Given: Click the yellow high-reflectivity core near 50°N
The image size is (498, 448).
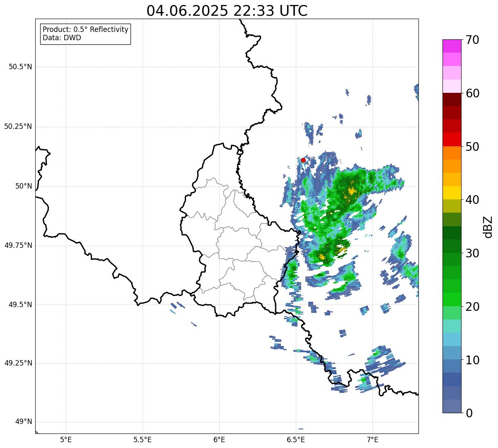Looking at the screenshot, I should [352, 191].
